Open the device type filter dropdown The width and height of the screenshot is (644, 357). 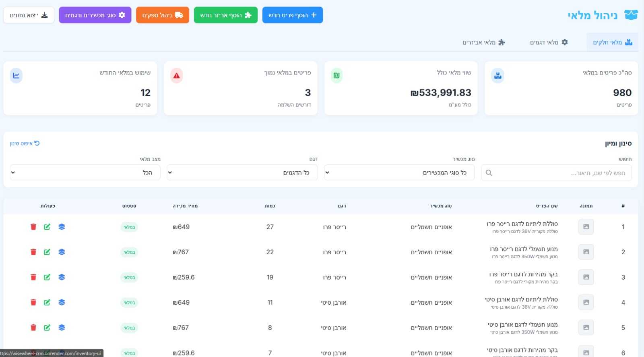pyautogui.click(x=399, y=173)
